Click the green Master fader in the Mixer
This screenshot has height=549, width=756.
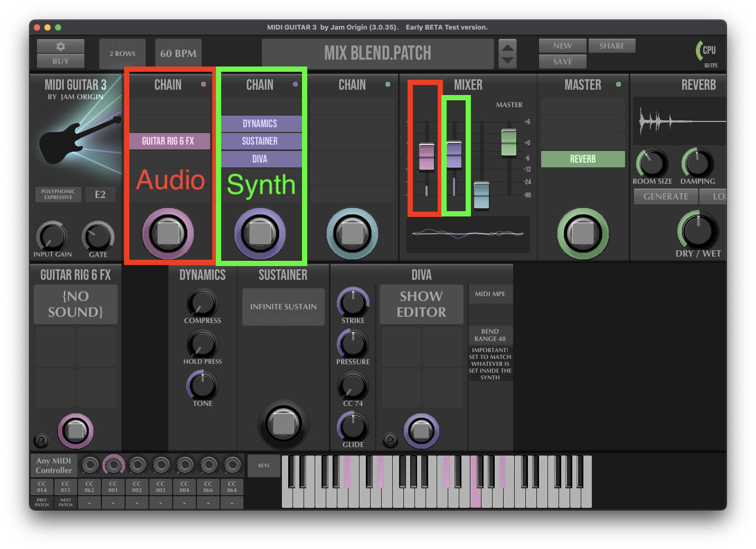(x=508, y=142)
